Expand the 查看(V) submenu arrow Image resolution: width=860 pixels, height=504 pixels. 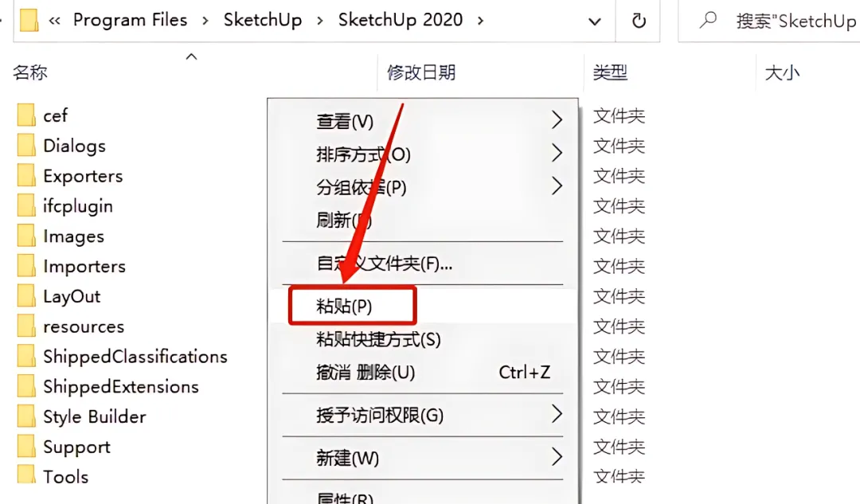(x=557, y=119)
